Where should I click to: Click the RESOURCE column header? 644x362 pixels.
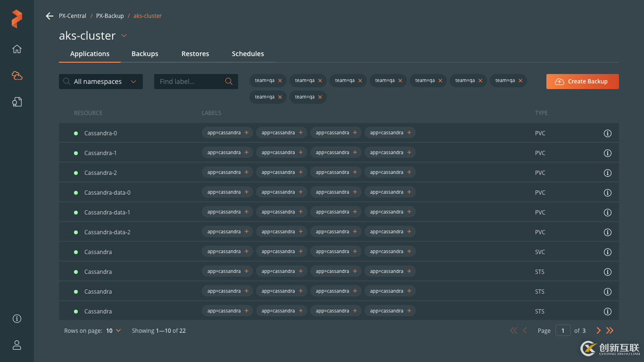click(x=88, y=113)
